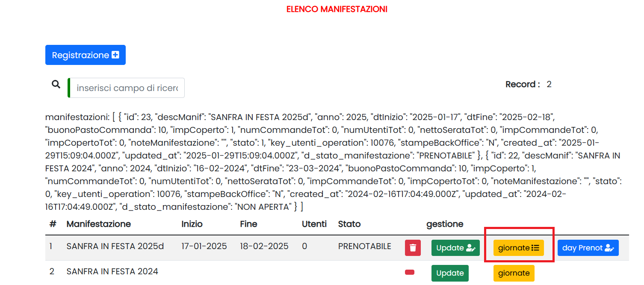Open giornate for SANFRA IN FESTA 2024
This screenshot has height=285, width=644.
click(x=514, y=273)
